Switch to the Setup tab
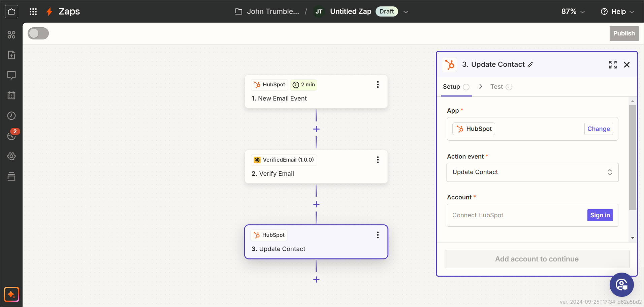 click(x=456, y=87)
